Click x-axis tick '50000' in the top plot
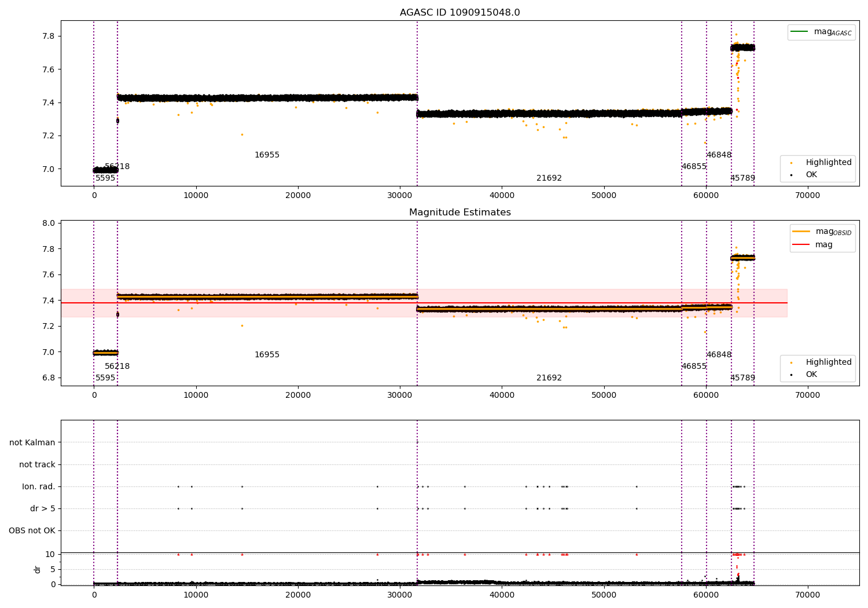The height and width of the screenshot is (608, 868). (x=604, y=196)
